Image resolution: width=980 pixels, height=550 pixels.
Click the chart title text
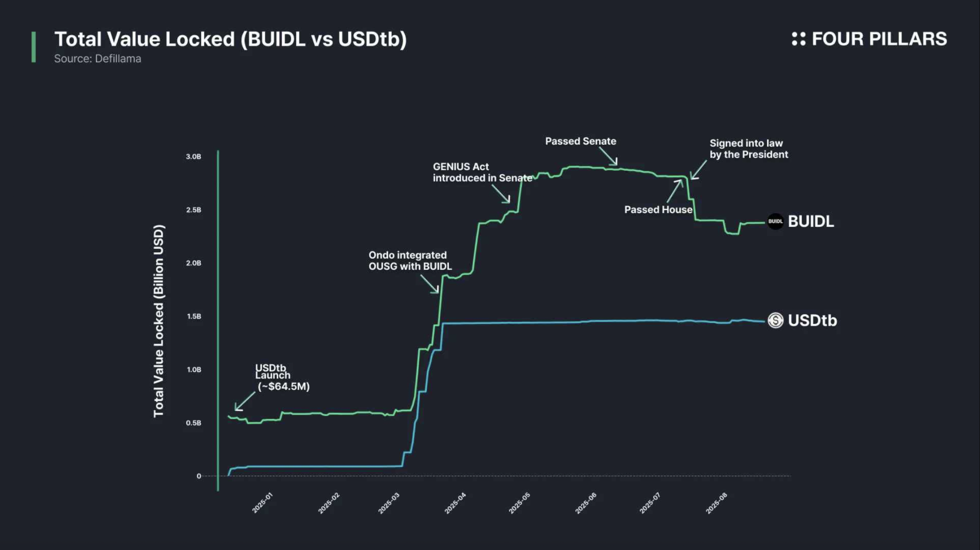(x=230, y=39)
